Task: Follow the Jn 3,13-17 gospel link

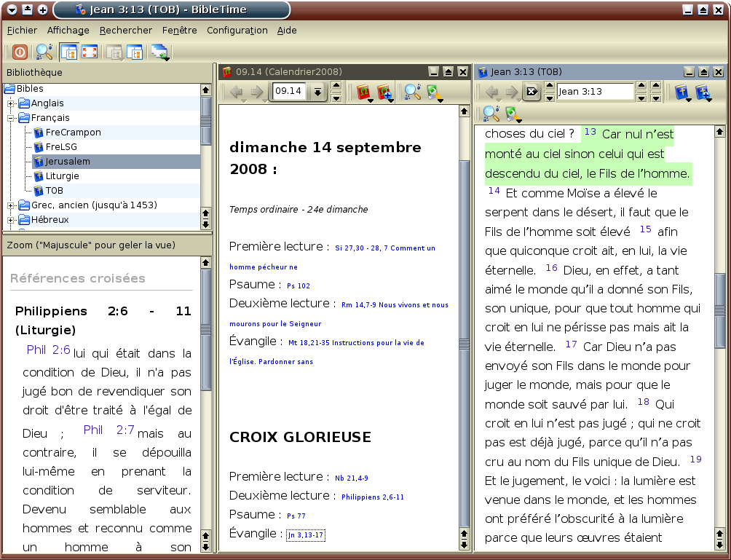Action: click(305, 535)
